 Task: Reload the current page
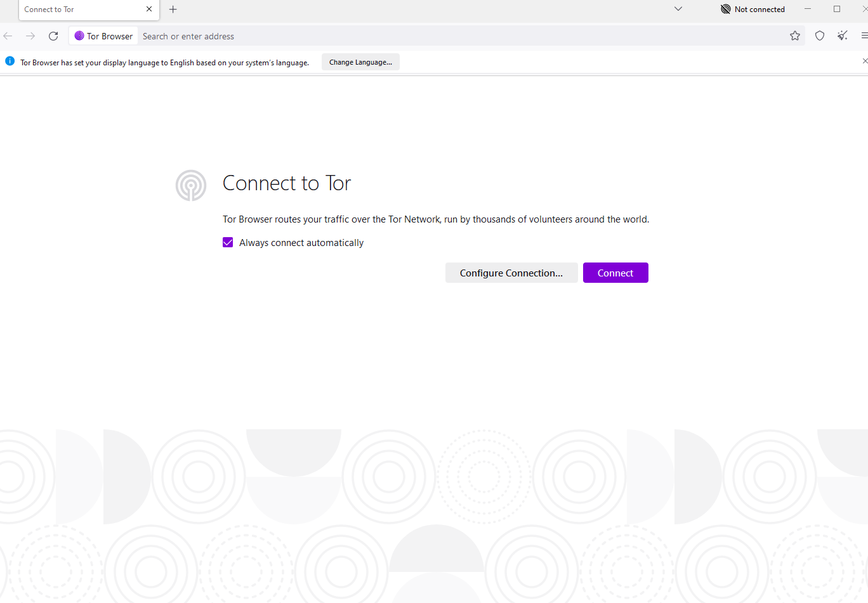(x=53, y=36)
